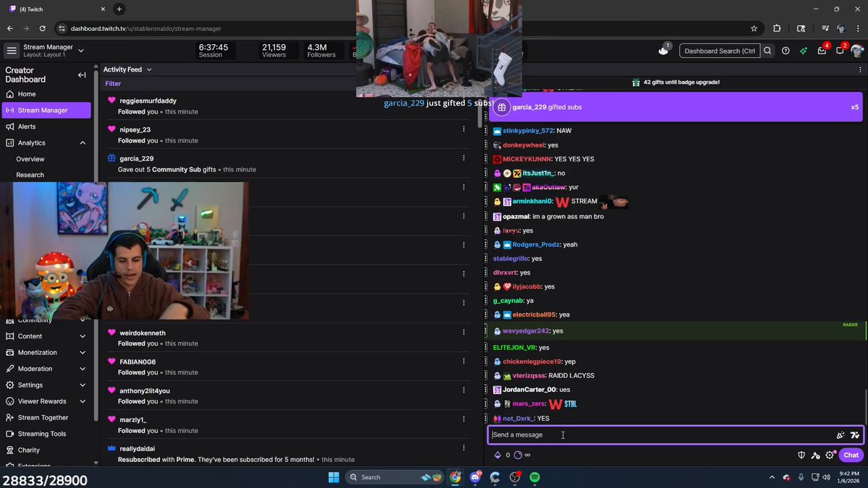Collapse the Creator Dashboard sidebar
Viewport: 868px width, 488px height.
pyautogui.click(x=82, y=74)
